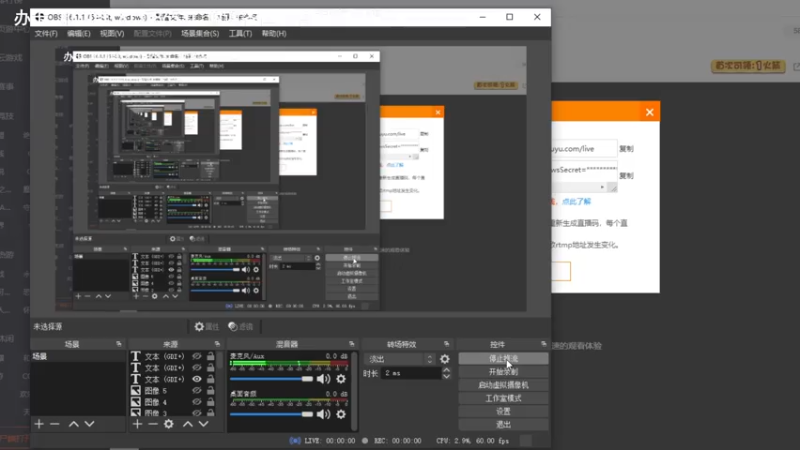The image size is (800, 450).
Task: Add a new source with plus icon
Action: [x=137, y=424]
